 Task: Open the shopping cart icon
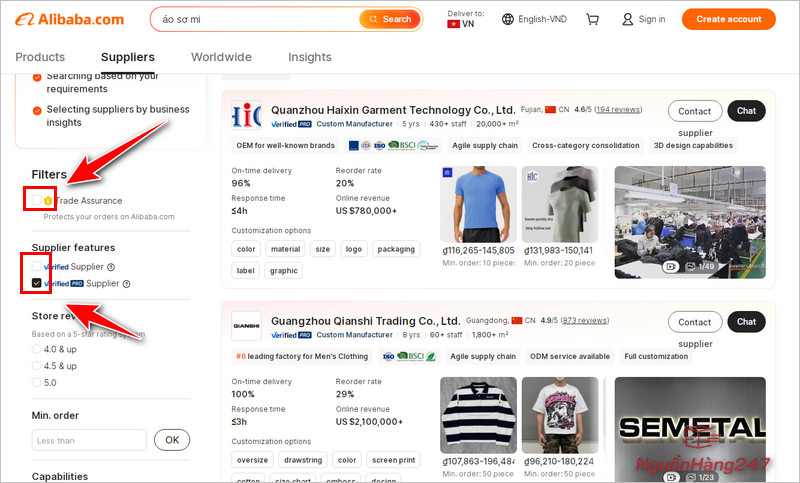pyautogui.click(x=592, y=19)
